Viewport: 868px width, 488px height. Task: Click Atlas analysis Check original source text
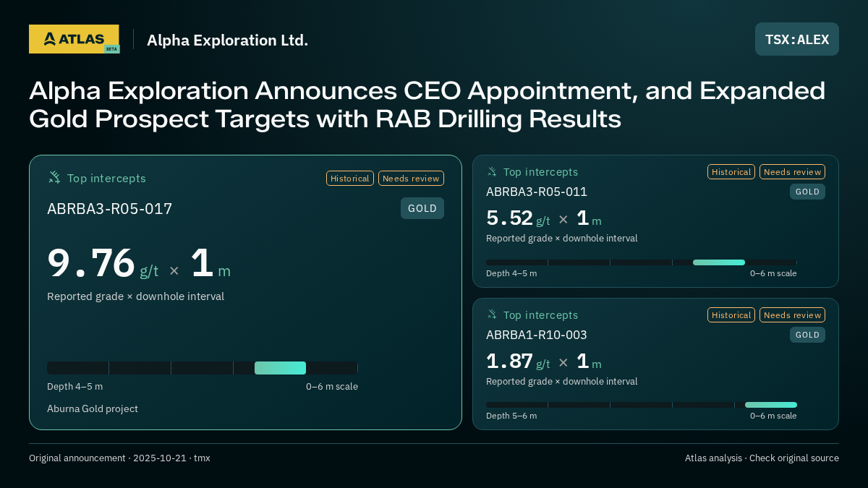point(762,458)
